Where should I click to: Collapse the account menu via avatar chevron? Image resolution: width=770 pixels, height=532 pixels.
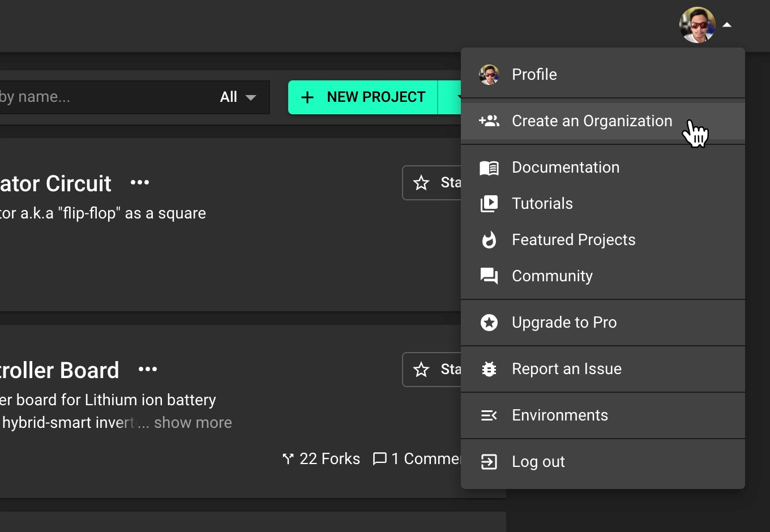(x=728, y=24)
